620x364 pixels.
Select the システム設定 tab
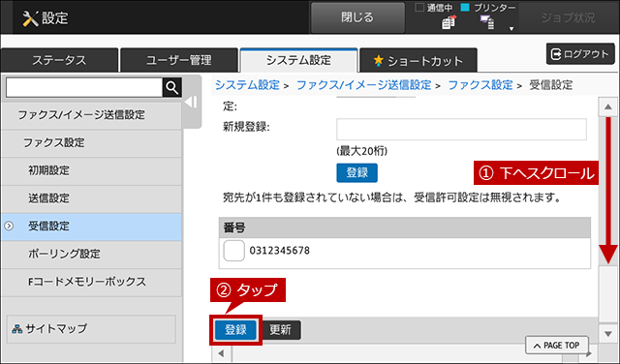(x=298, y=60)
